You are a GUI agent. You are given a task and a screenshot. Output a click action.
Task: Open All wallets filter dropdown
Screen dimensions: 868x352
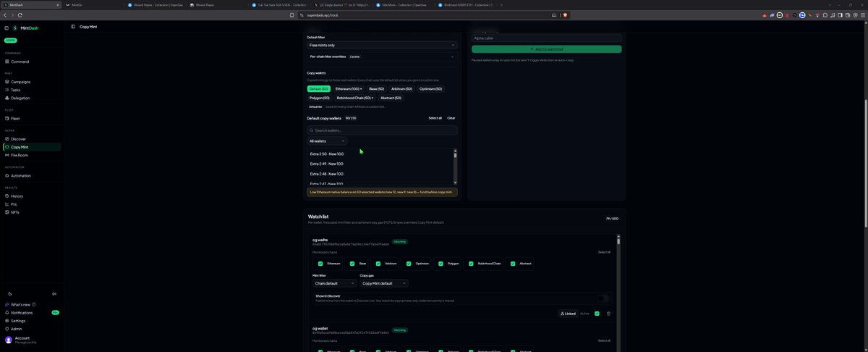point(327,141)
